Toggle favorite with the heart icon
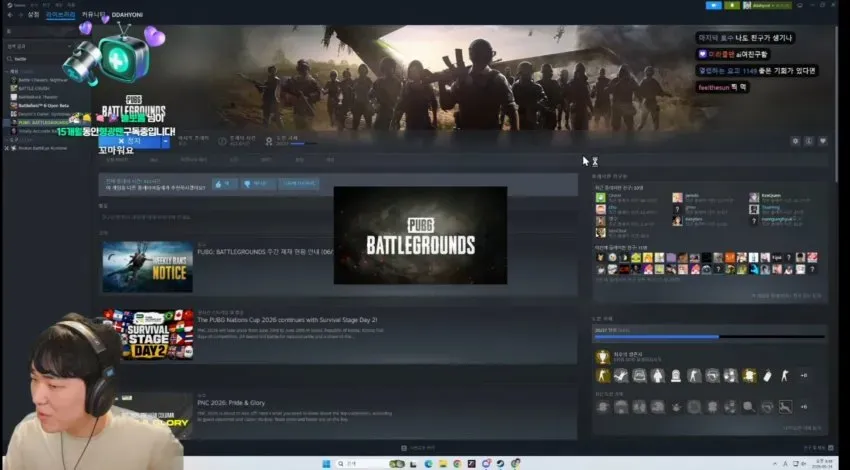 click(823, 141)
